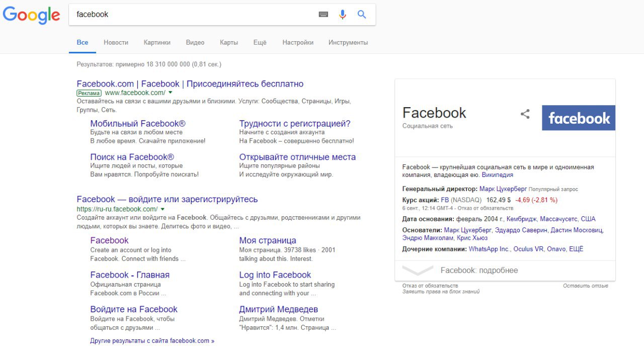Click the 'Facebook' knowledge panel title
Viewport: 644px width, 353px height.
pos(434,113)
